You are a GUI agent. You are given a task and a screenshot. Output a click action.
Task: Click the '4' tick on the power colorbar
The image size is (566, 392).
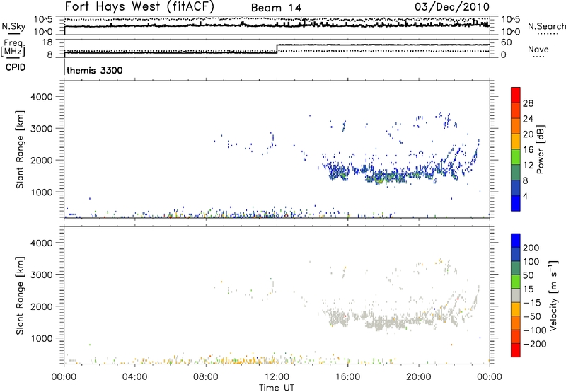[526, 196]
